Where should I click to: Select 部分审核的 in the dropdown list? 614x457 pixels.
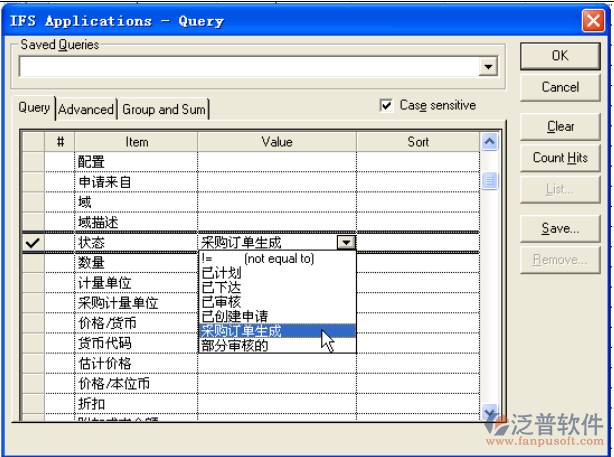278,345
